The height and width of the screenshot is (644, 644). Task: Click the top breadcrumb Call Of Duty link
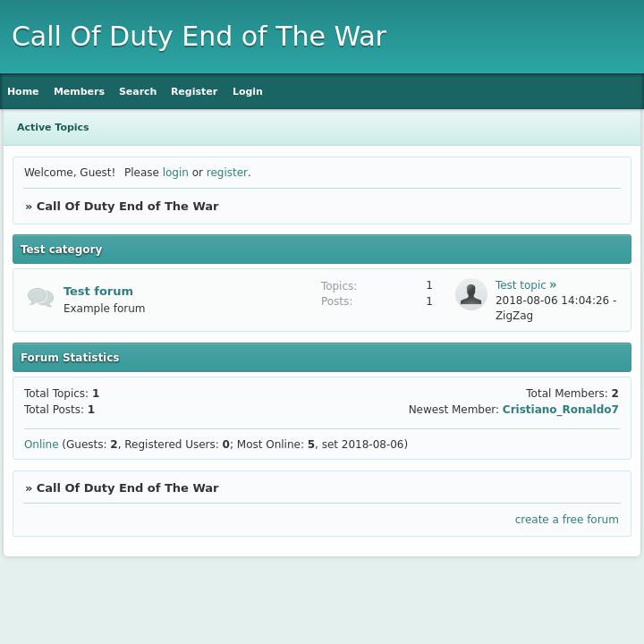pos(127,206)
